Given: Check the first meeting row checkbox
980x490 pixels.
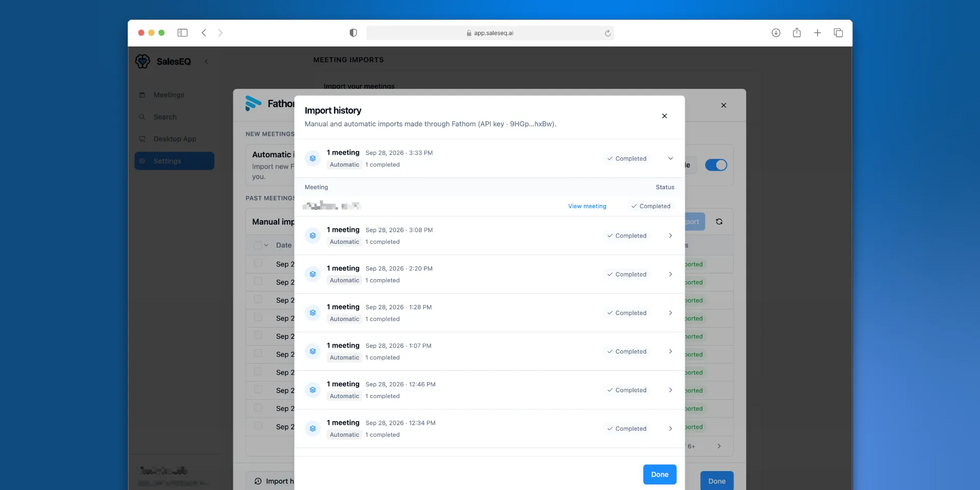Looking at the screenshot, I should pos(258,263).
